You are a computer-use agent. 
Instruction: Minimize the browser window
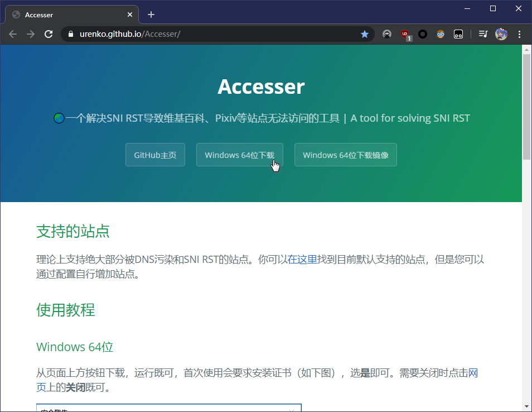tap(467, 8)
